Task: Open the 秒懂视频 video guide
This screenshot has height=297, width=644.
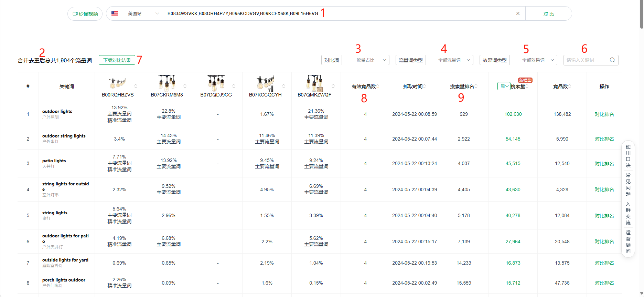Action: [x=85, y=14]
